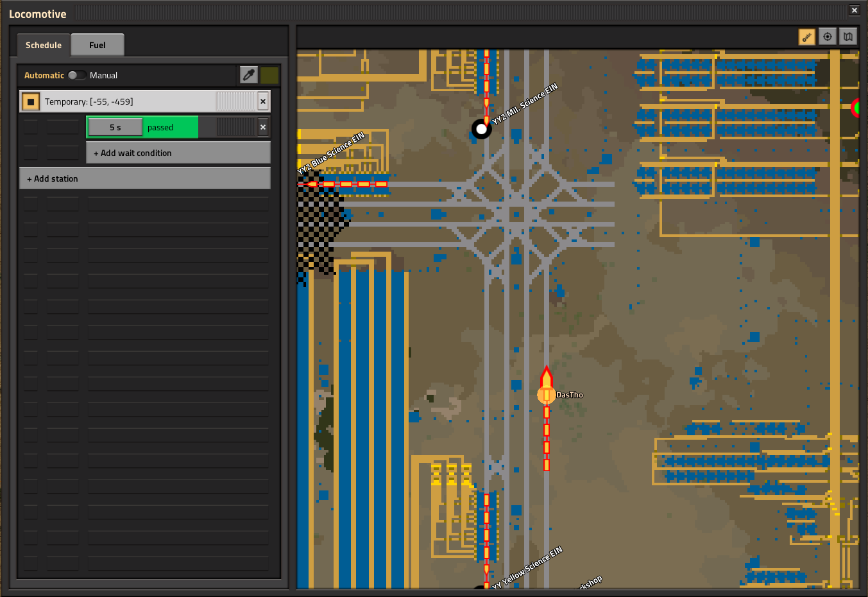Click YY Yellow Science EIN station label
868x597 pixels.
tap(527, 567)
